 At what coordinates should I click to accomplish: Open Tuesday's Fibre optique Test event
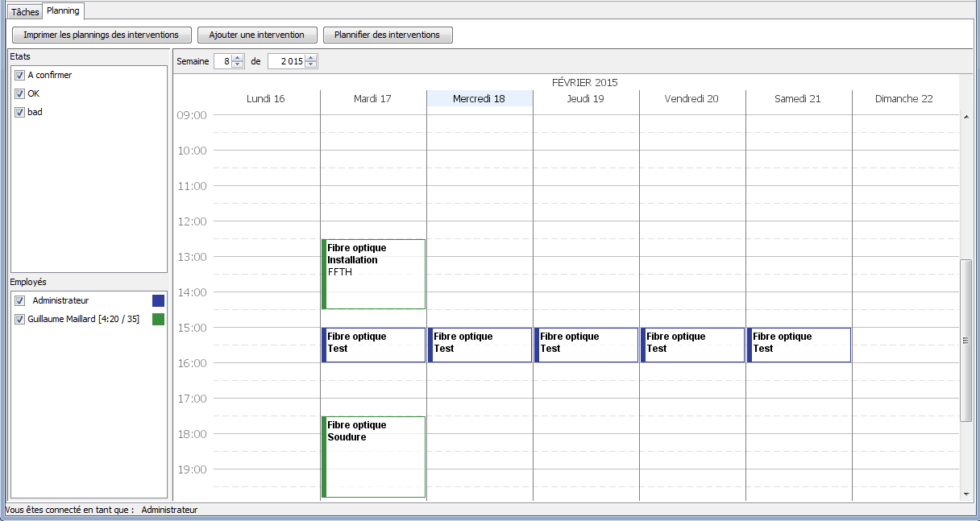coord(373,345)
